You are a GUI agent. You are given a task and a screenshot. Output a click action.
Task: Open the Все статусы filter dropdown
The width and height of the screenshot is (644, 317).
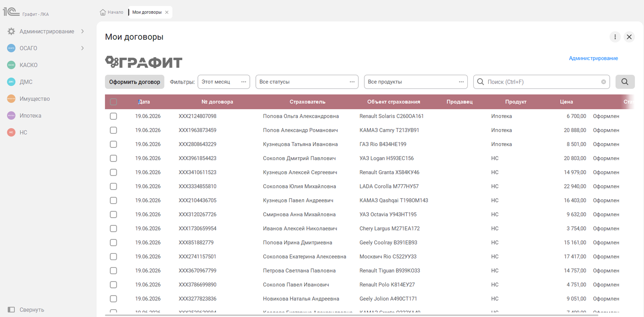[307, 82]
